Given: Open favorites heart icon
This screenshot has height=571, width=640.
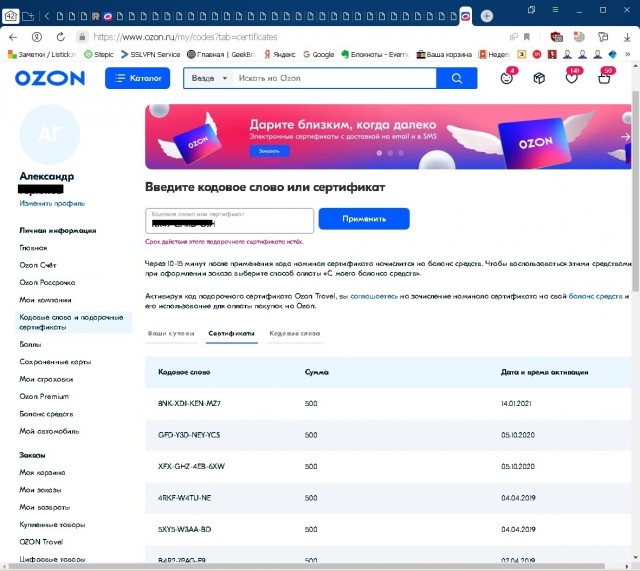Looking at the screenshot, I should pyautogui.click(x=572, y=79).
